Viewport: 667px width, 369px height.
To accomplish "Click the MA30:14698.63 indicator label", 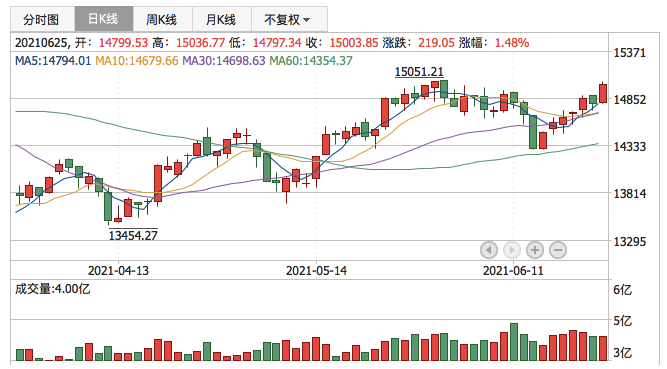I will click(224, 61).
